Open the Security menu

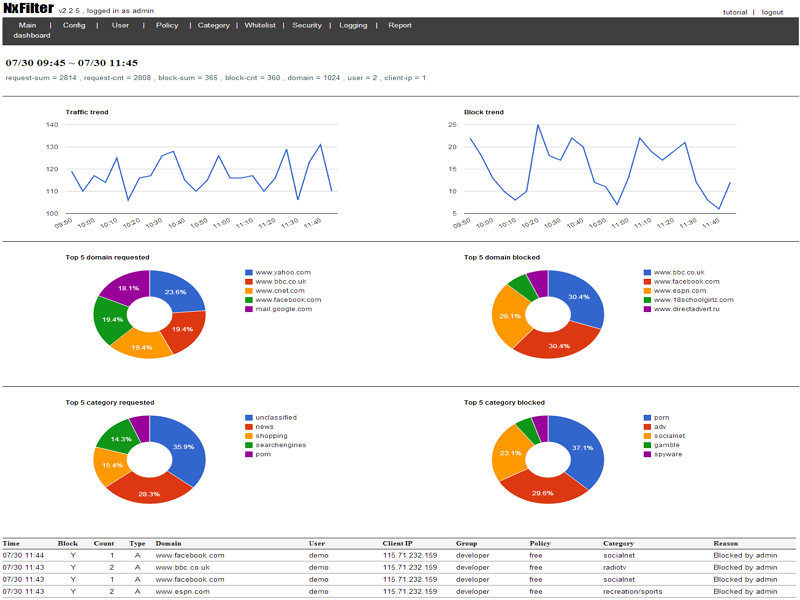point(307,25)
